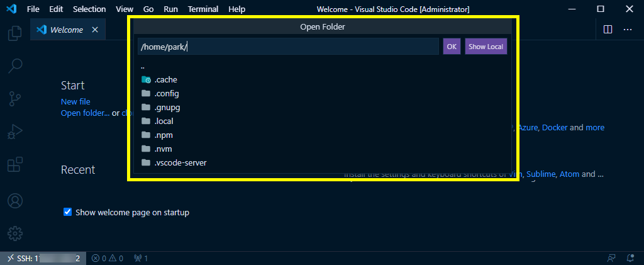Click the Sublime link
Image resolution: width=644 pixels, height=265 pixels.
(541, 174)
